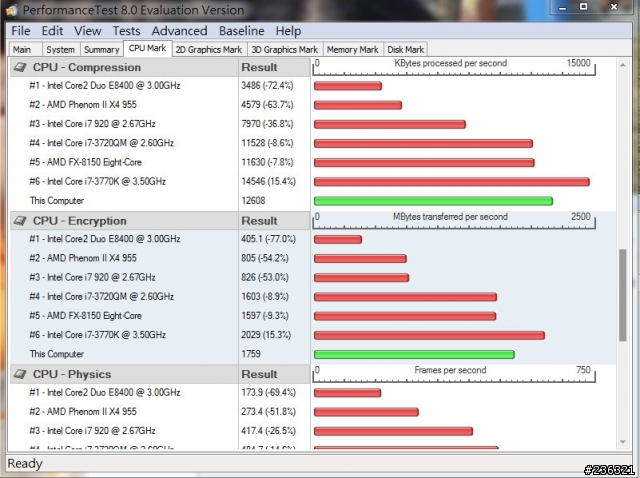Click red Compression bar for i7-3770K
640x478 pixels.
[x=451, y=182]
